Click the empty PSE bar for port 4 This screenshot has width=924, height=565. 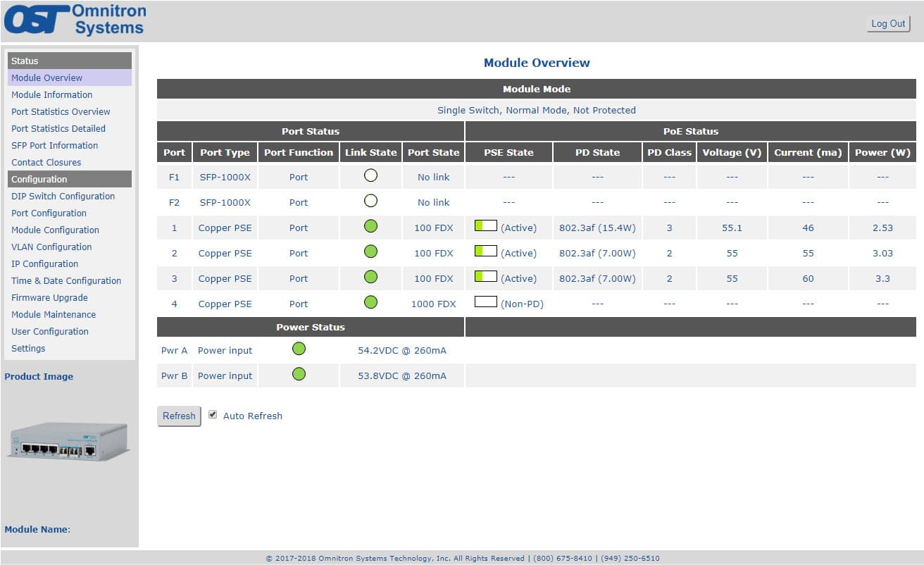[x=486, y=302]
